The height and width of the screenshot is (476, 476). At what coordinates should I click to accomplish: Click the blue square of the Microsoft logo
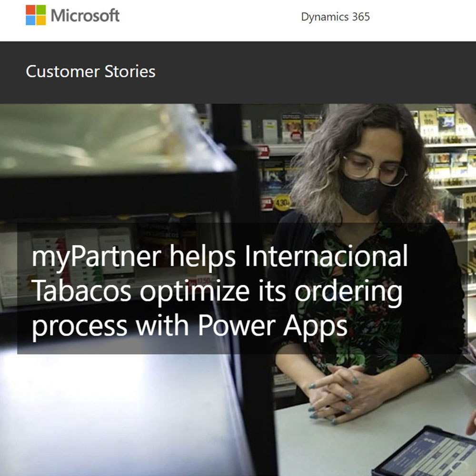point(30,20)
